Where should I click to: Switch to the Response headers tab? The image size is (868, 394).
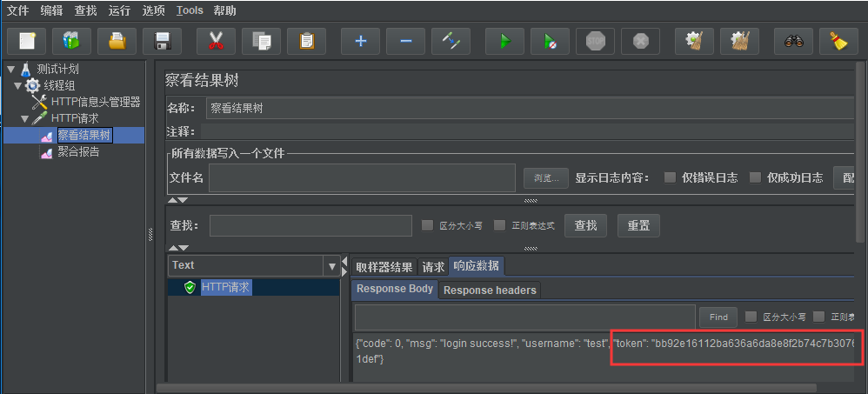click(x=490, y=290)
